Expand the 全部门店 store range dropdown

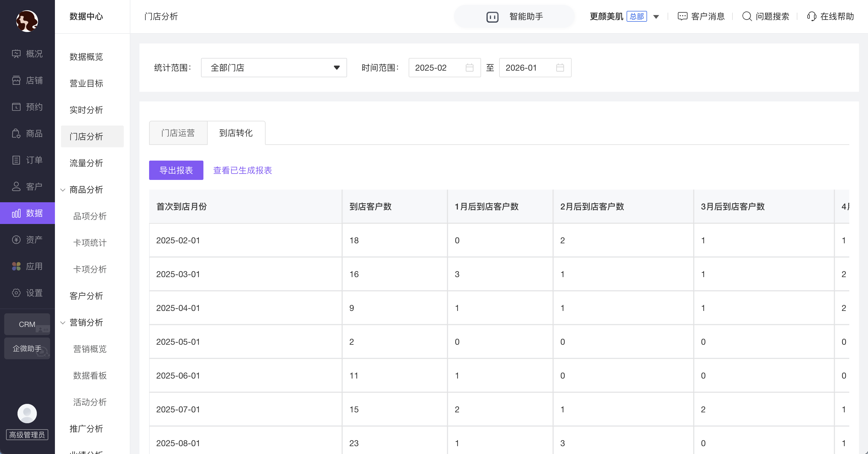tap(274, 68)
